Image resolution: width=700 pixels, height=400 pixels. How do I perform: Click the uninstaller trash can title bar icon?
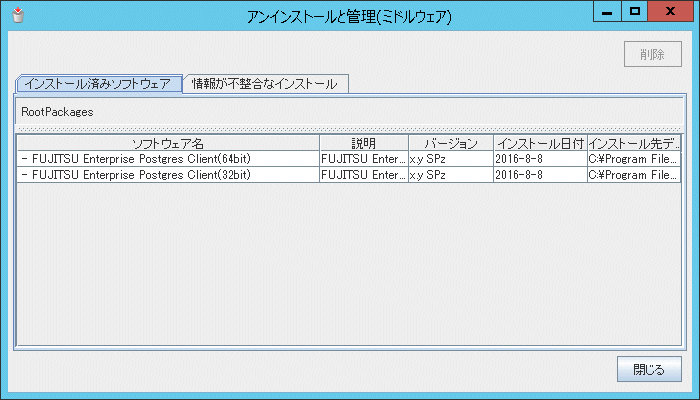[x=18, y=15]
